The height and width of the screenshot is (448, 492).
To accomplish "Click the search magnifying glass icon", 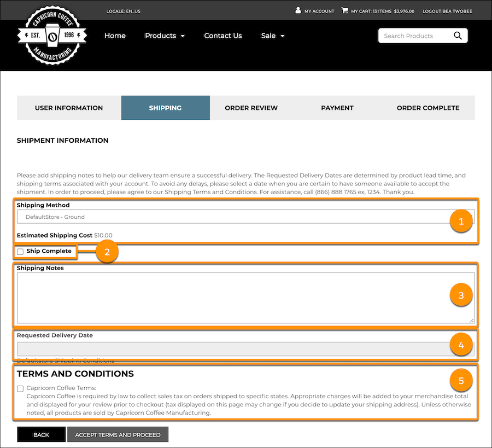I will 458,36.
